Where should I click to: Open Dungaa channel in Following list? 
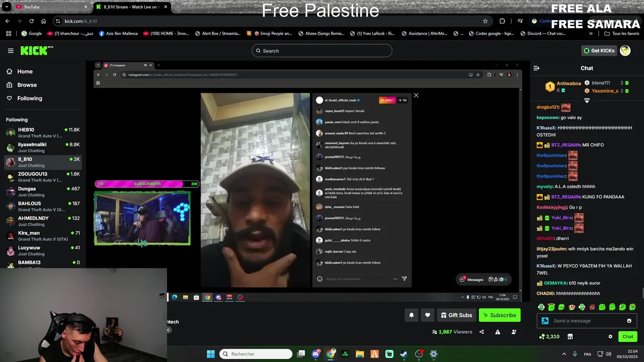pyautogui.click(x=43, y=192)
